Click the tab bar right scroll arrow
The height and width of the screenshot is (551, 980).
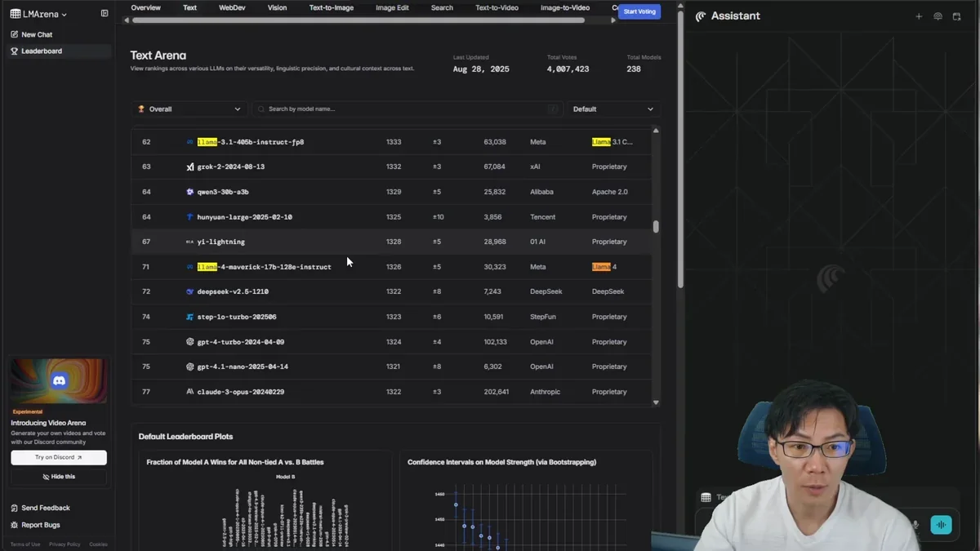click(613, 20)
